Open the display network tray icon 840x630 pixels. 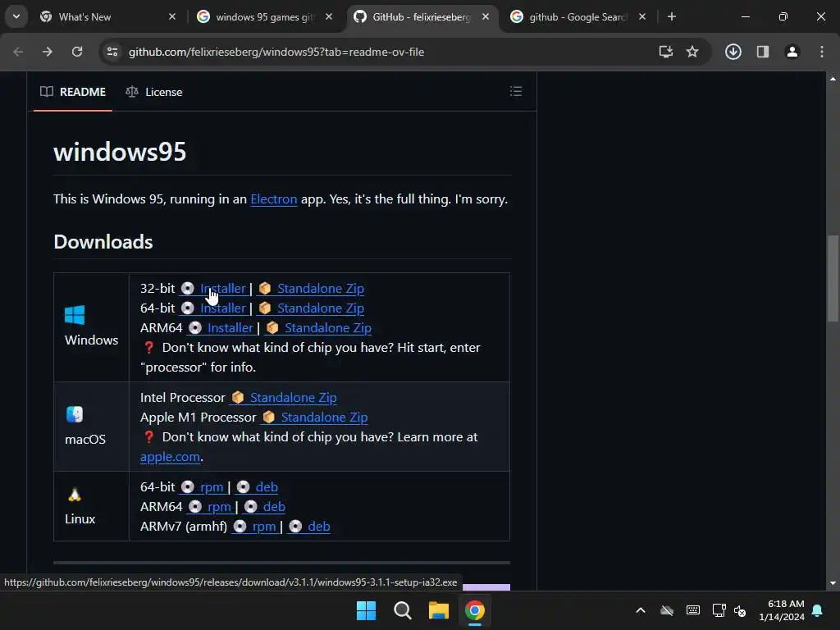pyautogui.click(x=719, y=610)
